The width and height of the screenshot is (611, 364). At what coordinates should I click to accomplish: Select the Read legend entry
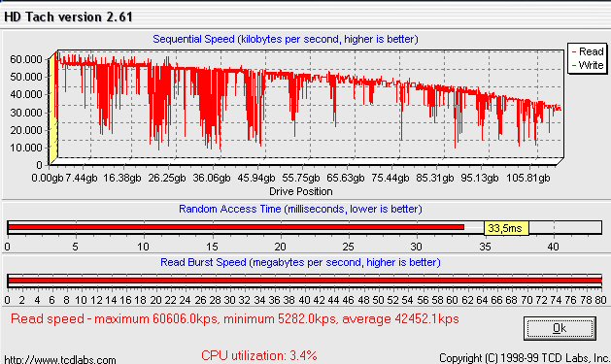tap(588, 51)
